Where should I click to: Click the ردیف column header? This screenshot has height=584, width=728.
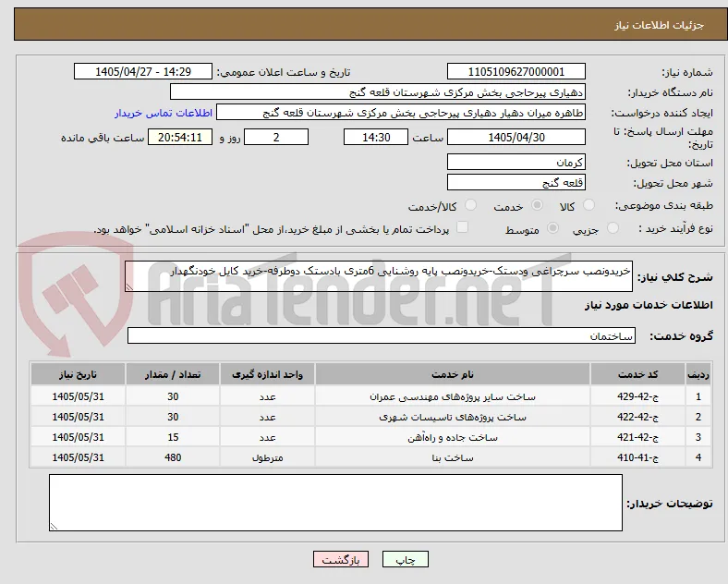[x=698, y=374]
